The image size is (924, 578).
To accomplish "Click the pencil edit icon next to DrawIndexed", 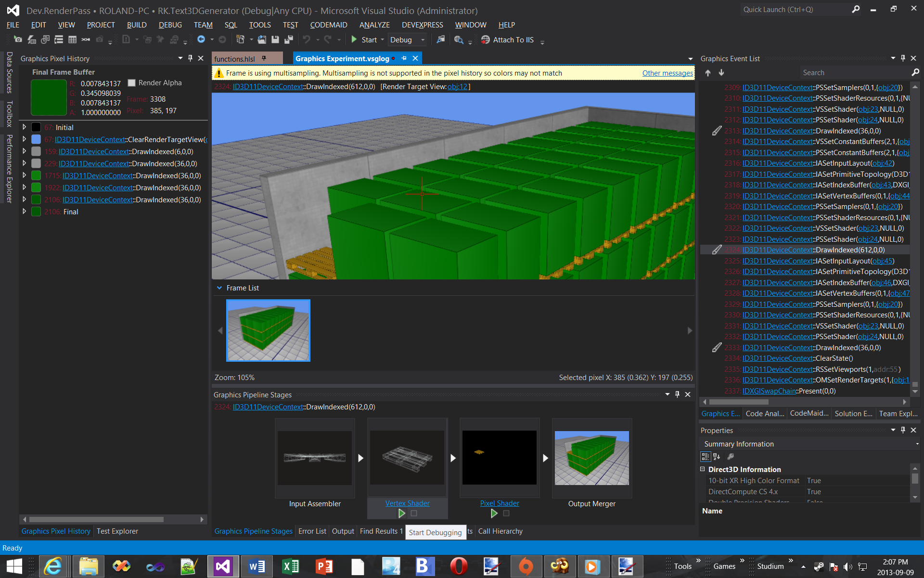I will [715, 249].
